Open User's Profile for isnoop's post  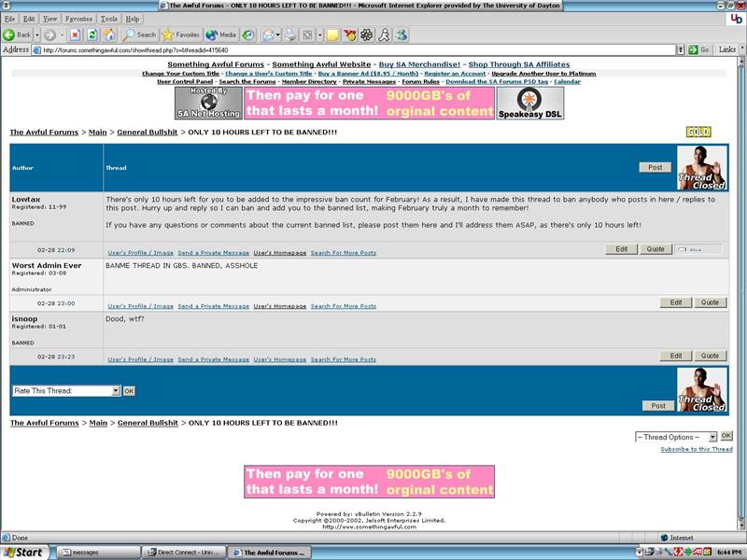pos(141,359)
